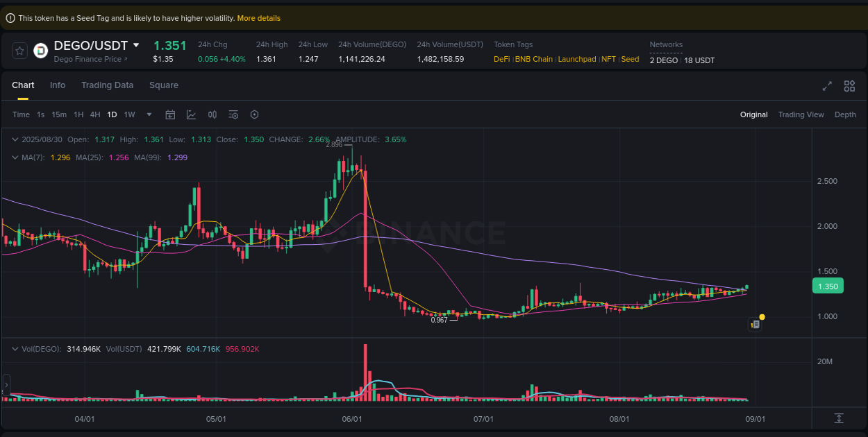Add DEGO/USDT to favorites via star icon
Image resolution: width=868 pixels, height=437 pixels.
(x=19, y=50)
